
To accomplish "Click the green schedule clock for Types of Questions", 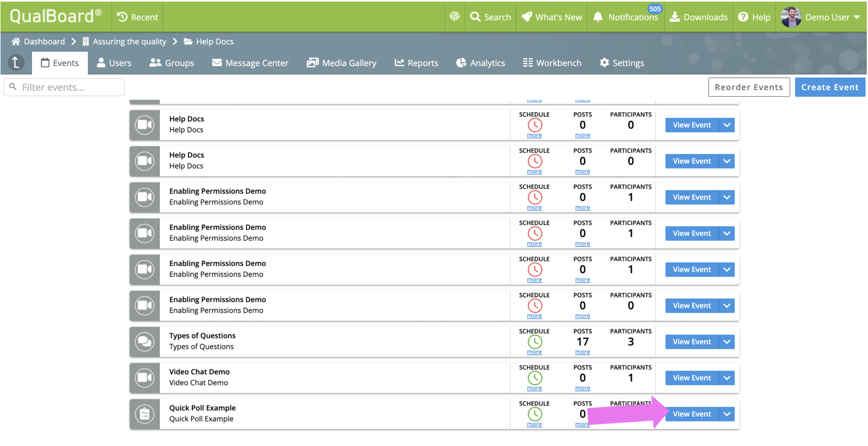I will click(x=534, y=341).
